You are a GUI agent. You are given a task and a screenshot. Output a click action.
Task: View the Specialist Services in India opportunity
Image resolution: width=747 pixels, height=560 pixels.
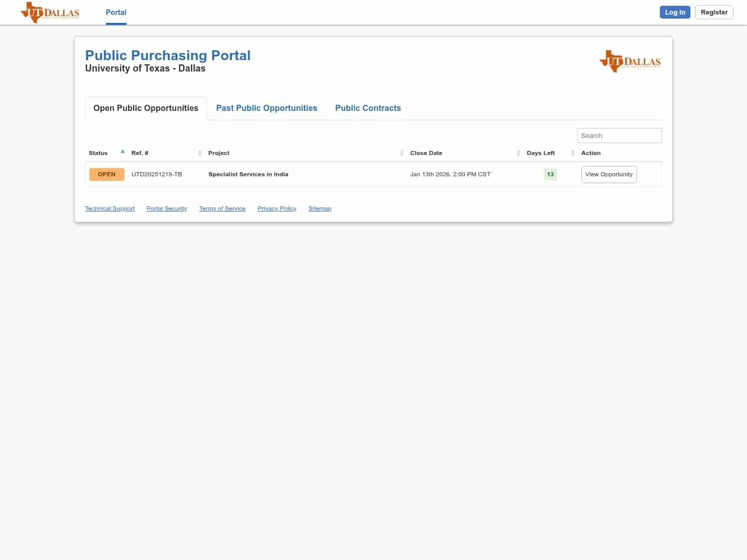point(609,174)
